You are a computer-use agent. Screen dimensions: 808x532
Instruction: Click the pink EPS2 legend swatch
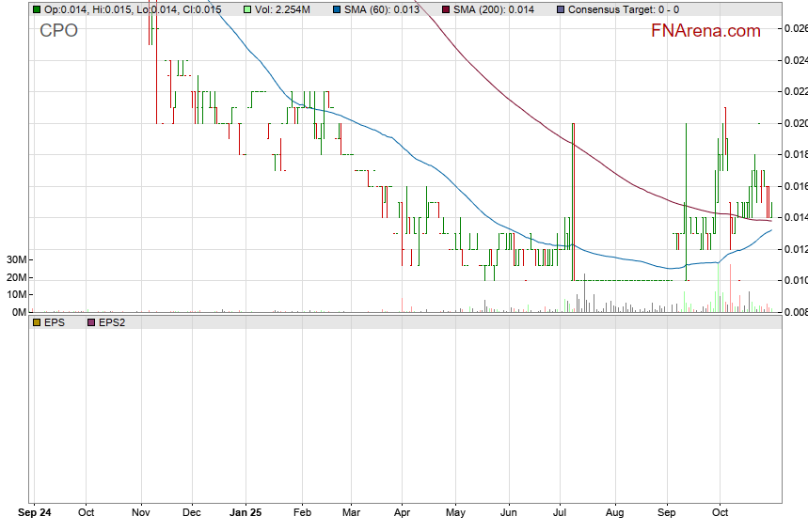click(x=90, y=322)
